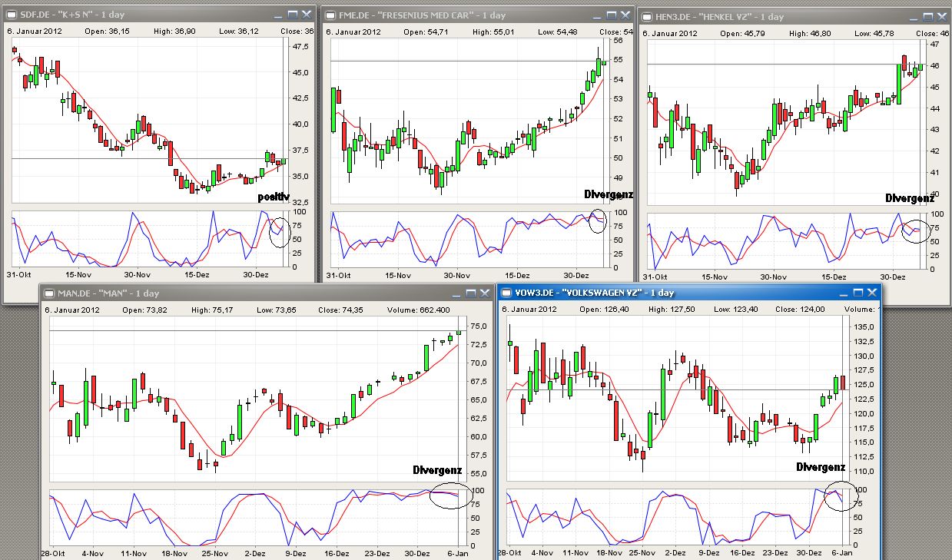The width and height of the screenshot is (952, 560).
Task: Click "Low: 36,12" in the SDF.DE window
Action: click(x=240, y=31)
